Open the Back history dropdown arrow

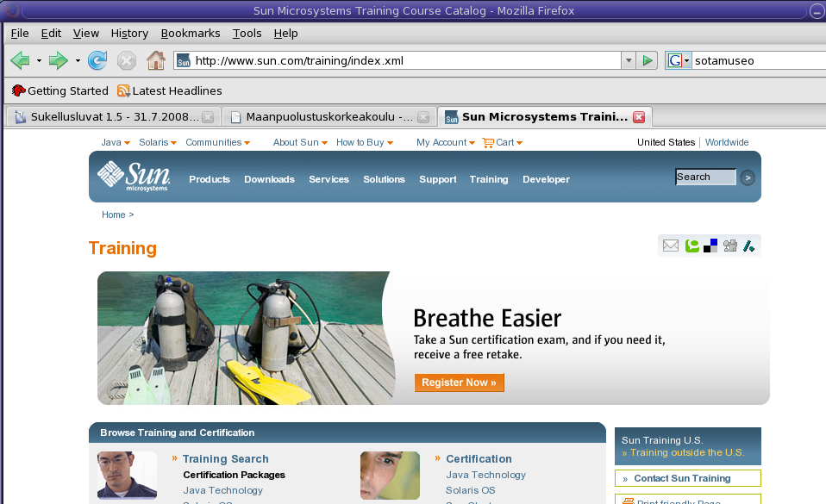point(39,60)
